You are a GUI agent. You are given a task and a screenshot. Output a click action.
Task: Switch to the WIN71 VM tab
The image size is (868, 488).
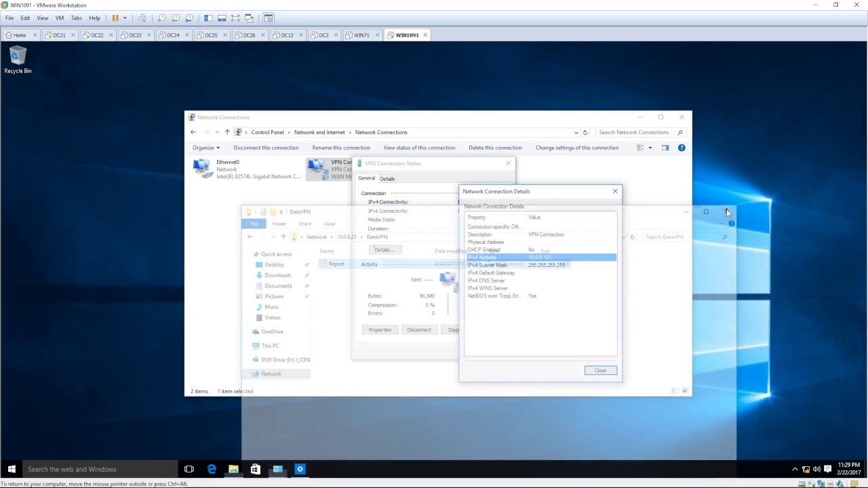[x=361, y=35]
